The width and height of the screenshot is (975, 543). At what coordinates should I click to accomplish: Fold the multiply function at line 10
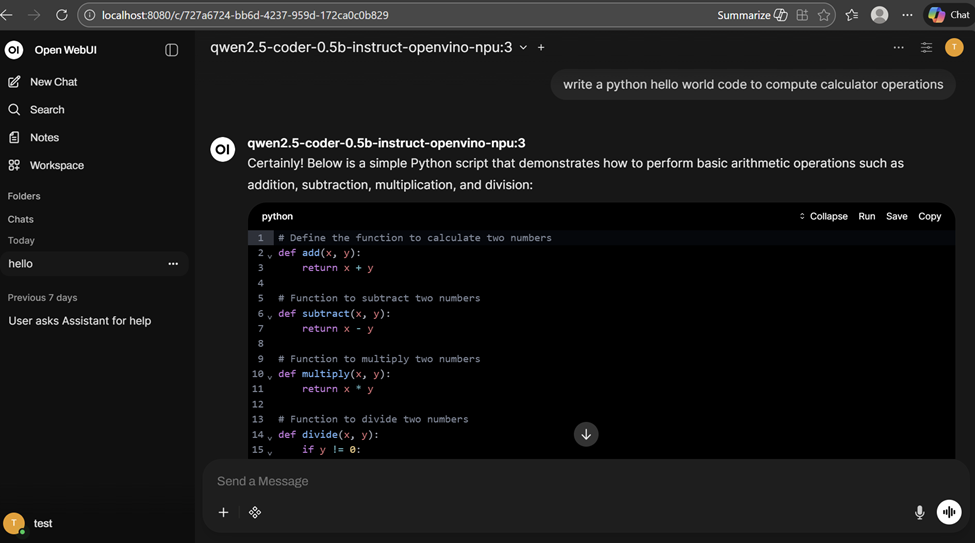tap(270, 376)
